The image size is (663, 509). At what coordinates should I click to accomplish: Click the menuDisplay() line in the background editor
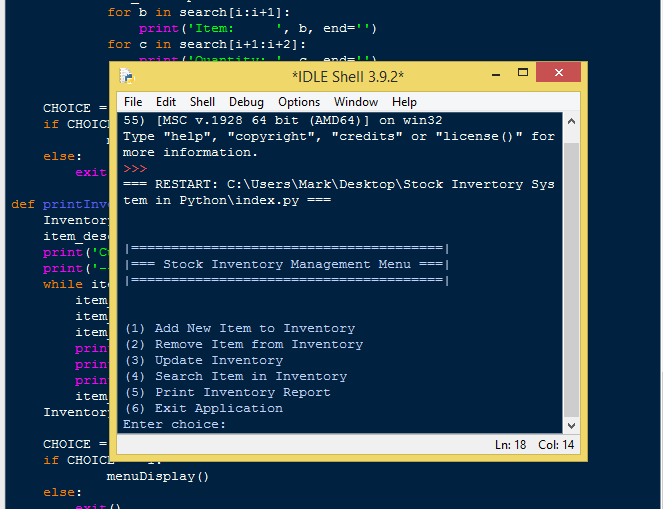pyautogui.click(x=157, y=476)
